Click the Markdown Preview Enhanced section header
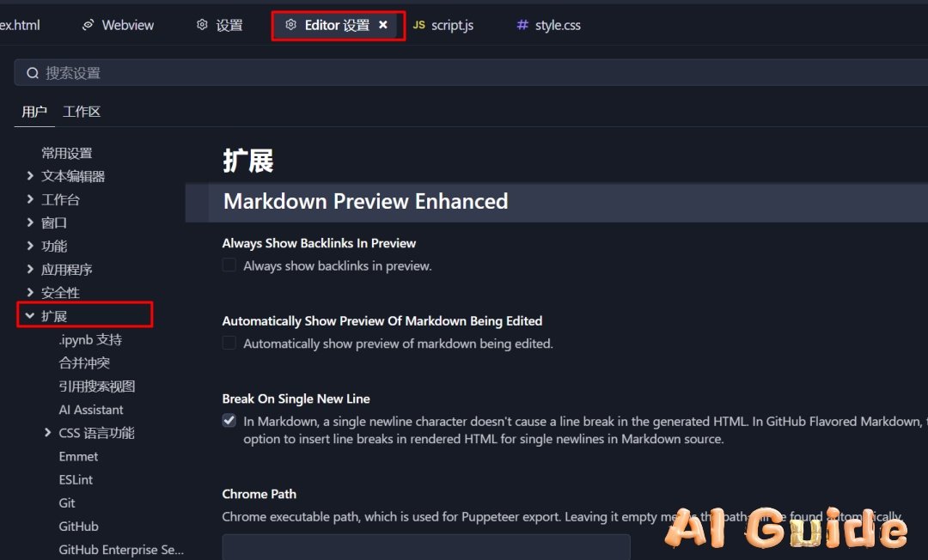Viewport: 928px width, 560px height. click(366, 201)
